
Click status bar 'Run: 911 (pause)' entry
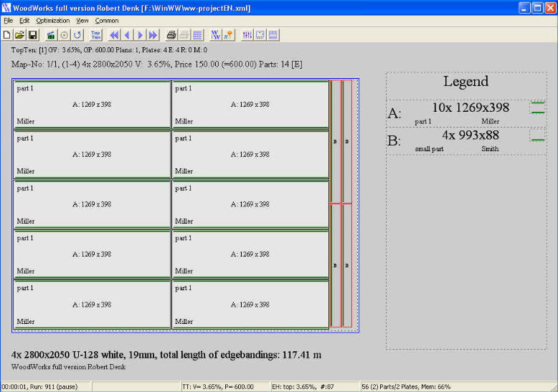47,387
